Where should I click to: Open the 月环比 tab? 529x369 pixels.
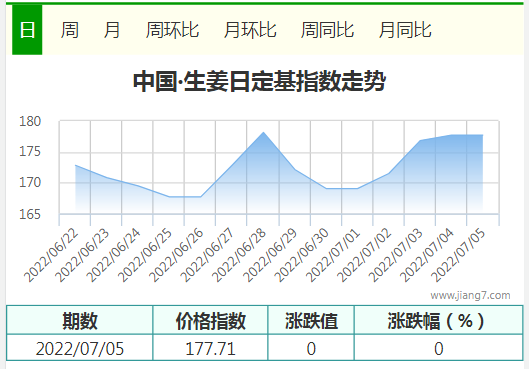(250, 30)
